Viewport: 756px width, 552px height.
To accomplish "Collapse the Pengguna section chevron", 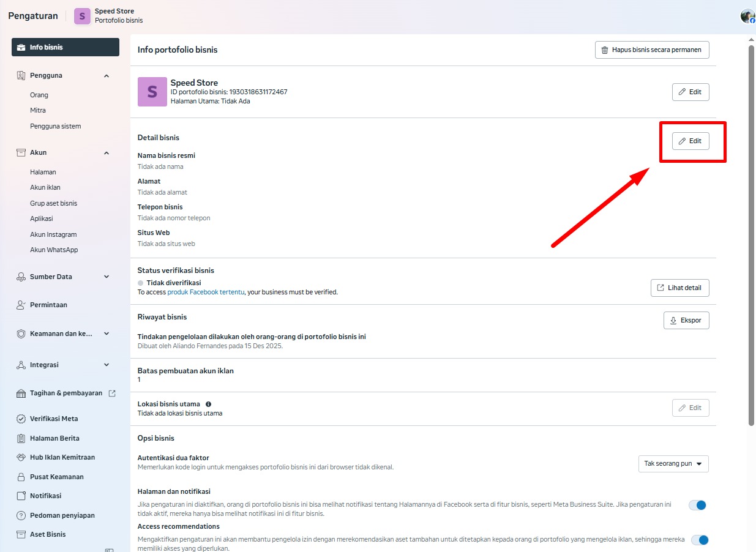I will 107,76.
